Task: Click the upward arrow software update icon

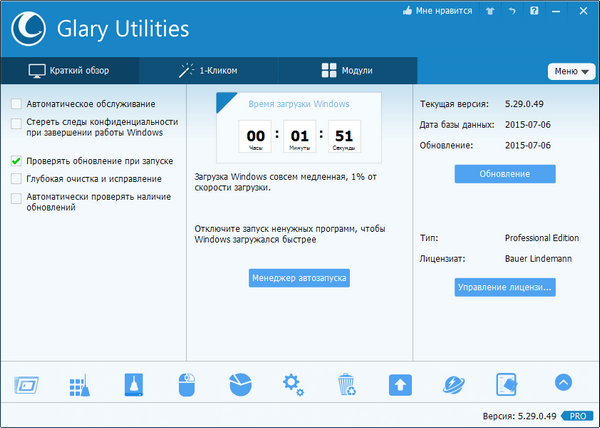Action: point(400,384)
